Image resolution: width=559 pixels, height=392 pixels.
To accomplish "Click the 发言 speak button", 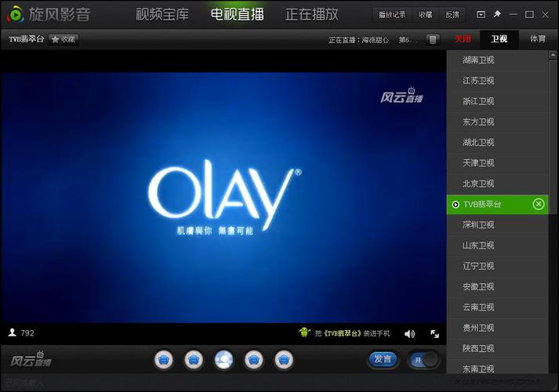I will [382, 359].
